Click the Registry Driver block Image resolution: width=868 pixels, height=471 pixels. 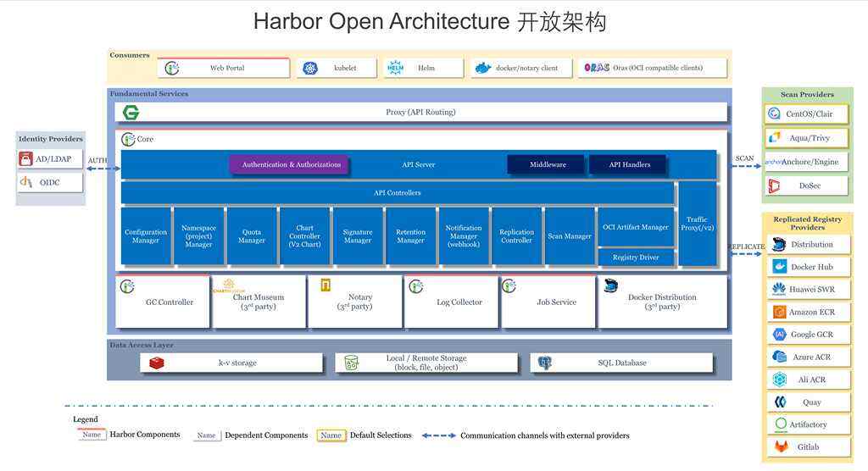point(636,258)
